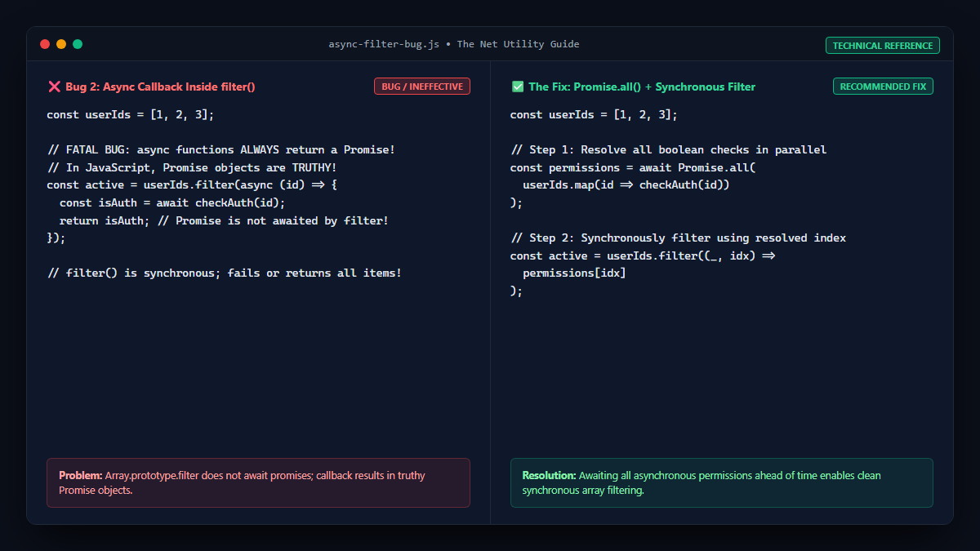Click the RECOMMENDED FIX badge
The image size is (980, 551).
pyautogui.click(x=883, y=86)
